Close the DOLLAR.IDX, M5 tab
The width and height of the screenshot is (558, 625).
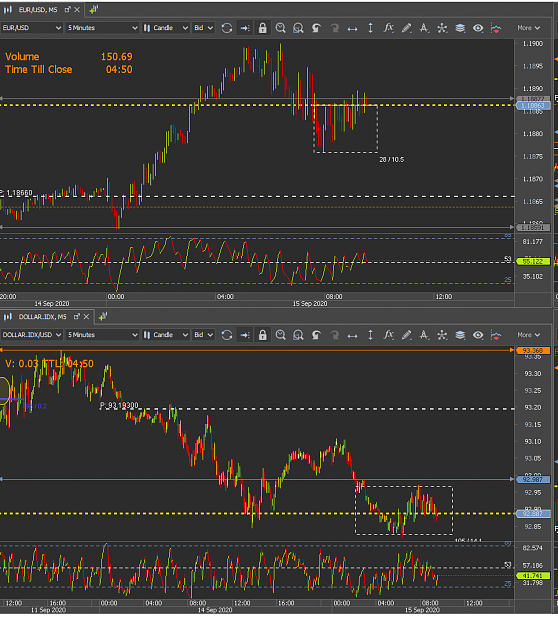pyautogui.click(x=86, y=317)
